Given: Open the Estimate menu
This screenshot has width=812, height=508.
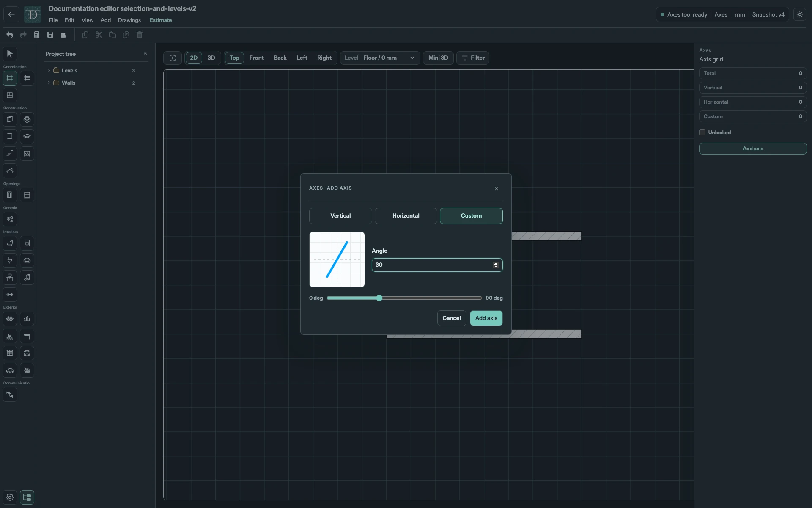Looking at the screenshot, I should coord(161,20).
